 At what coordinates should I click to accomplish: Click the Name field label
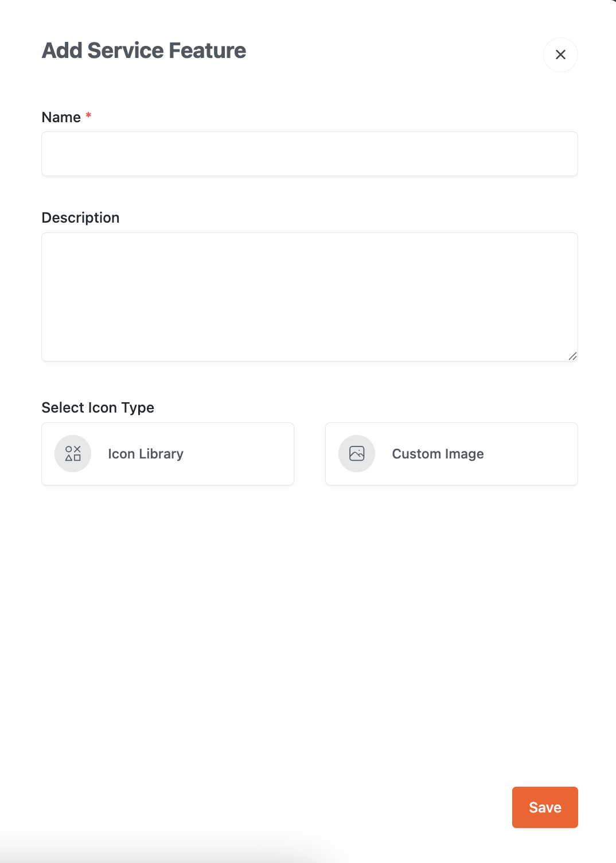pos(61,117)
